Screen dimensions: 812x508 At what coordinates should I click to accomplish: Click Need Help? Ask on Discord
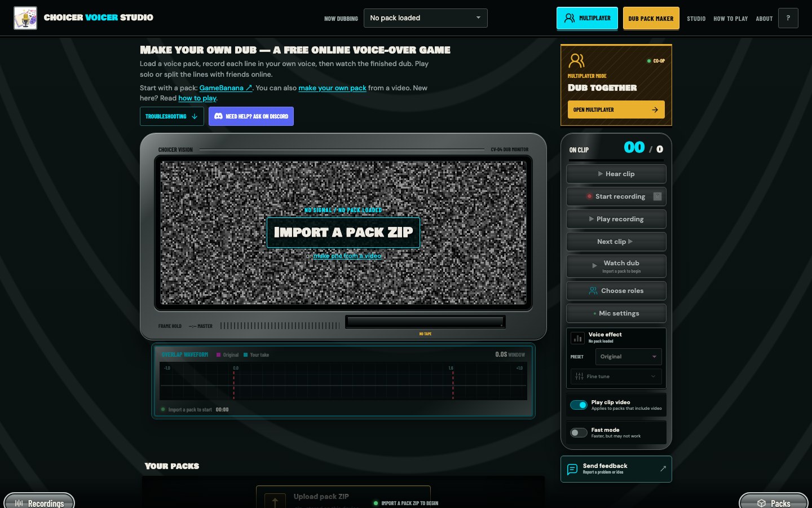(x=251, y=116)
